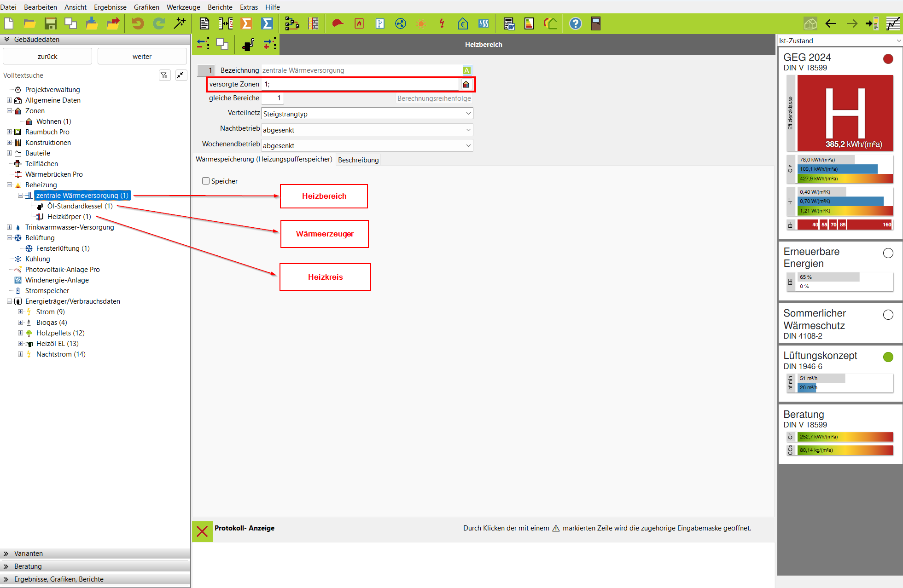Expand the Trinkwarmwasser-Versorgung tree node

click(x=10, y=227)
